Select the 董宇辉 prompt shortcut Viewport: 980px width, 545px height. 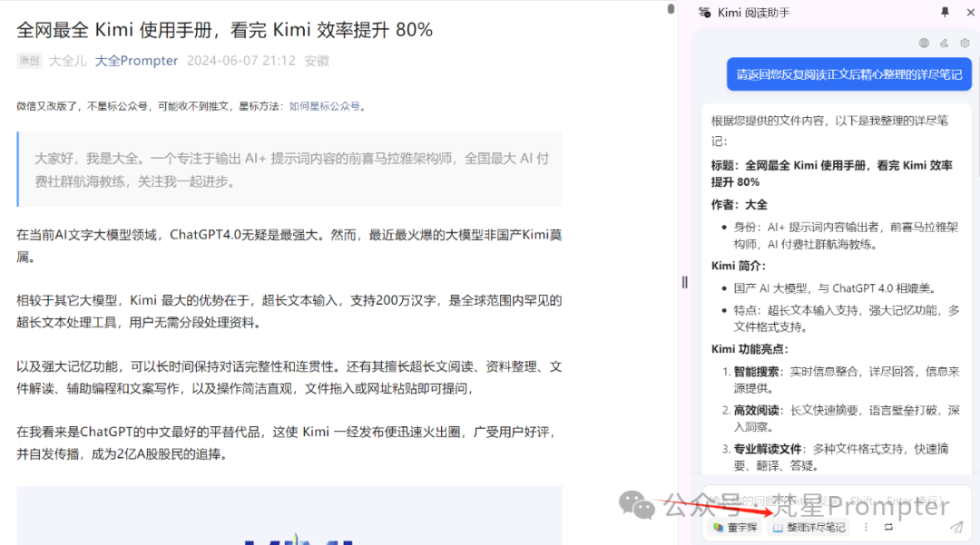coord(735,527)
